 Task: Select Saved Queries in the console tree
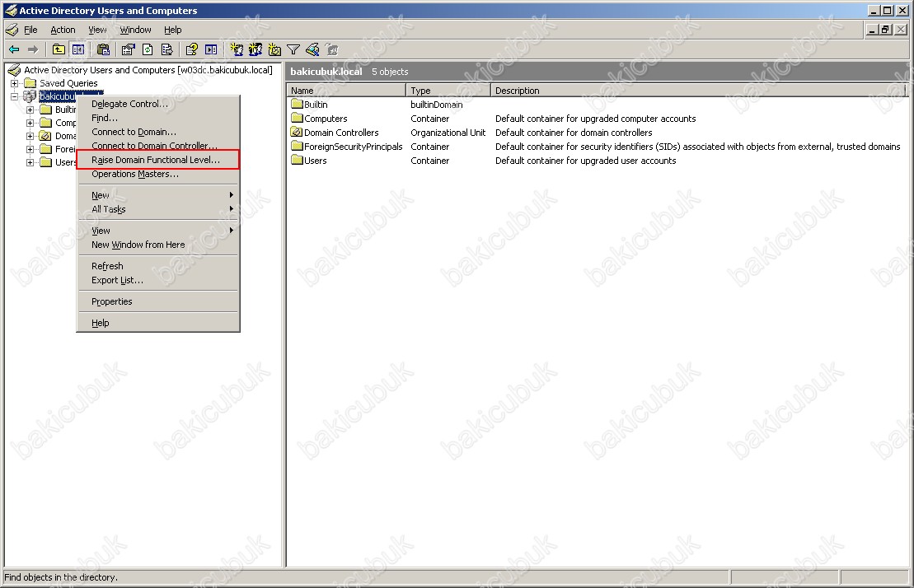[68, 83]
